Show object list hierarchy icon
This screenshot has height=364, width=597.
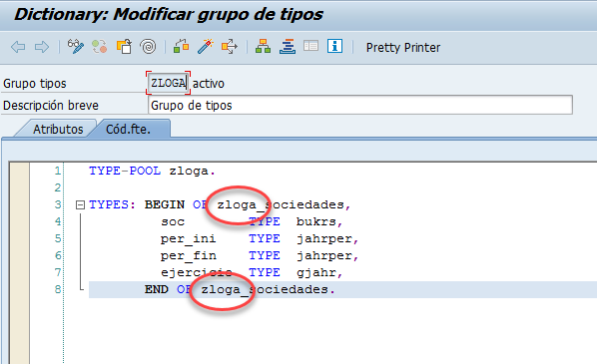pos(264,47)
